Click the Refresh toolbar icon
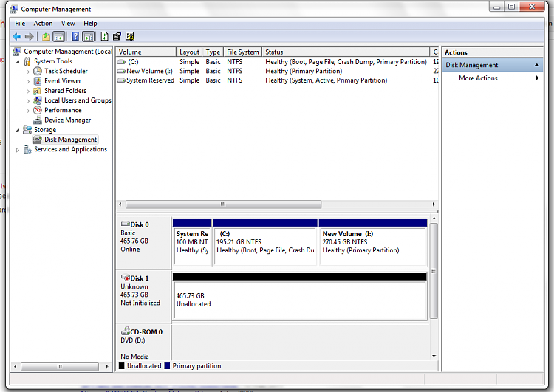The image size is (554, 392). click(104, 36)
